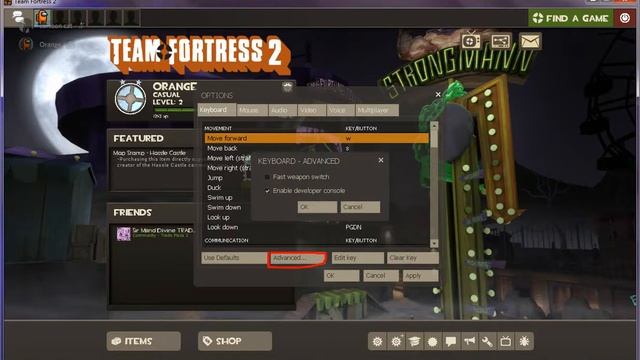Click the key bindings list scrollbar thumb
This screenshot has height=360, width=640.
click(434, 139)
